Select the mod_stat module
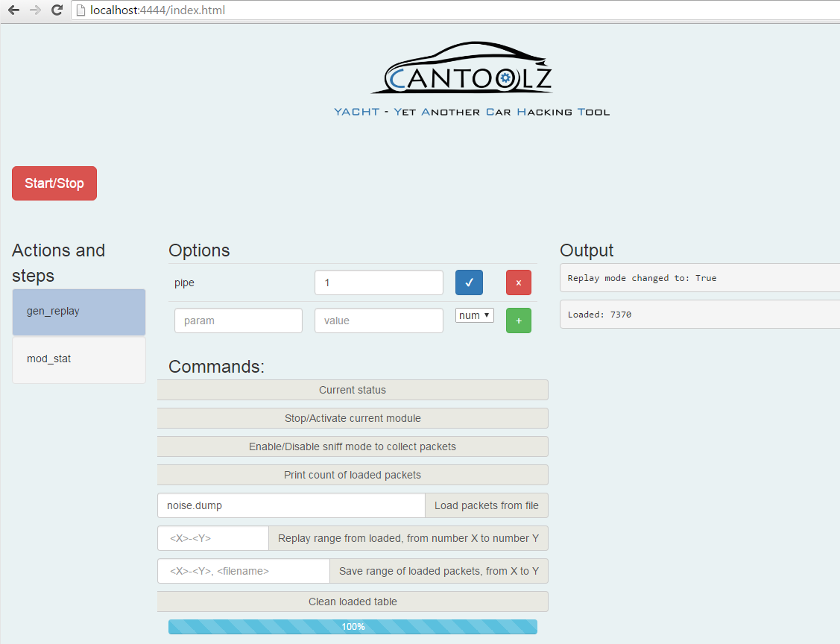Image resolution: width=840 pixels, height=644 pixels. 79,359
